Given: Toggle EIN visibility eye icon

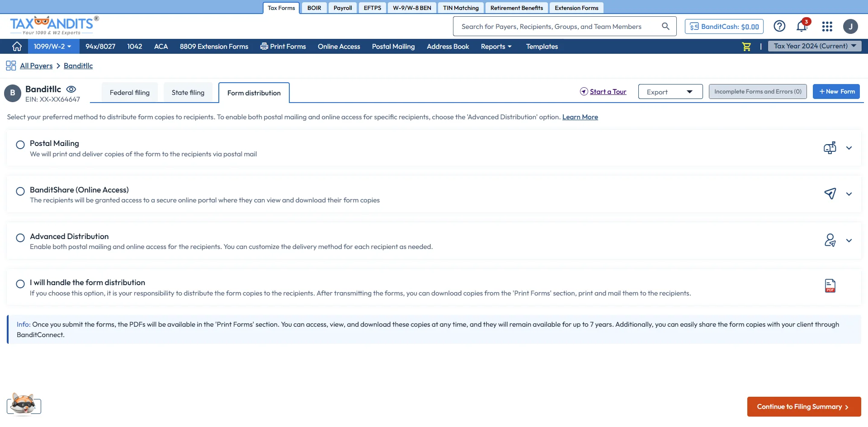Looking at the screenshot, I should 71,89.
